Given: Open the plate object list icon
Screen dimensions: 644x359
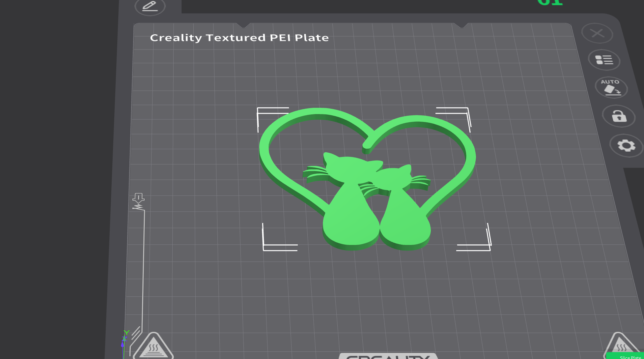Looking at the screenshot, I should (x=604, y=60).
